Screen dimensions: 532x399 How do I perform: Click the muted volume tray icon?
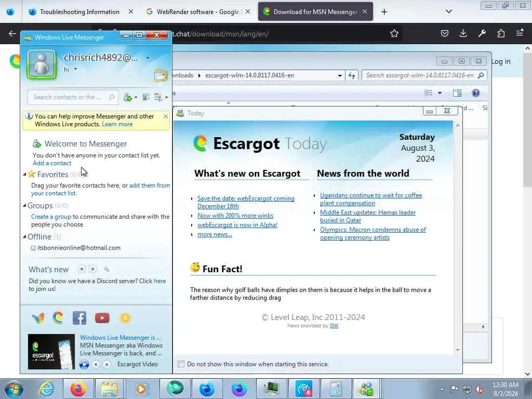(480, 389)
